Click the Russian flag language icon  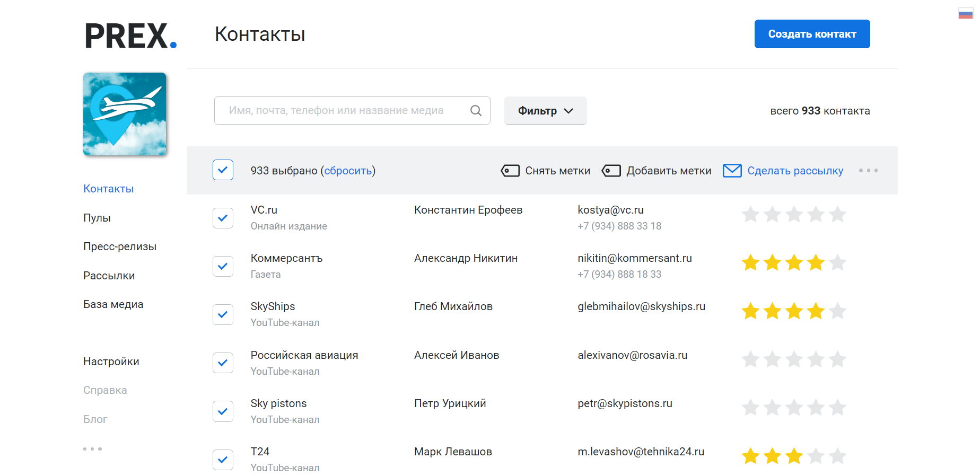tap(965, 14)
